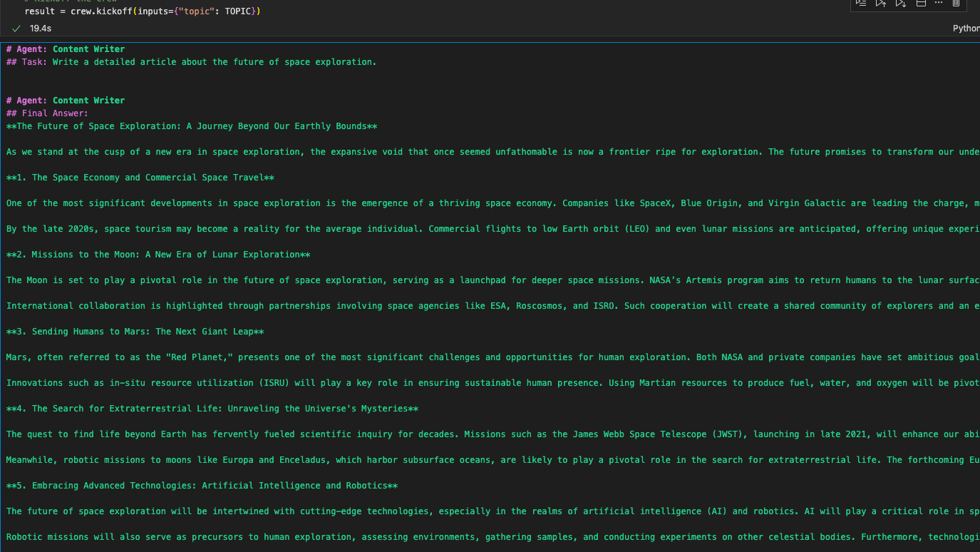Delete the cell with the trash icon

tap(956, 4)
